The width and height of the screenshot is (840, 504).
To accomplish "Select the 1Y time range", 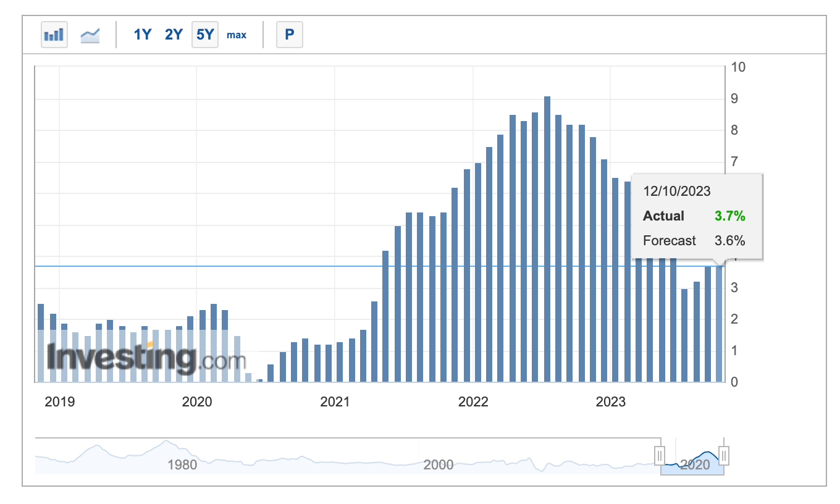I will point(143,35).
